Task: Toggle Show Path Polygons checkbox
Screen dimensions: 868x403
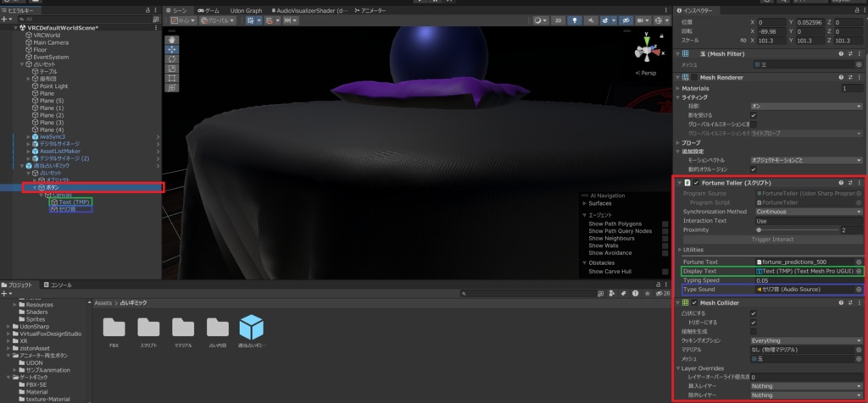Action: point(665,224)
